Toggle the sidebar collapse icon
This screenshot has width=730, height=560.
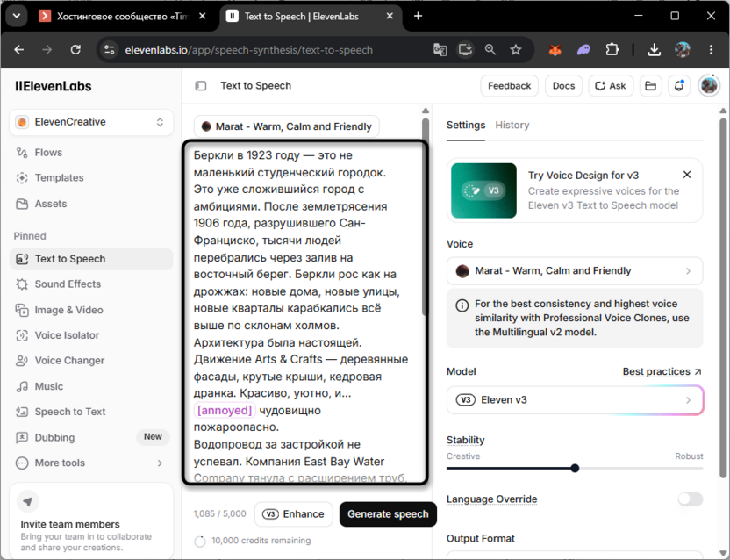point(201,86)
